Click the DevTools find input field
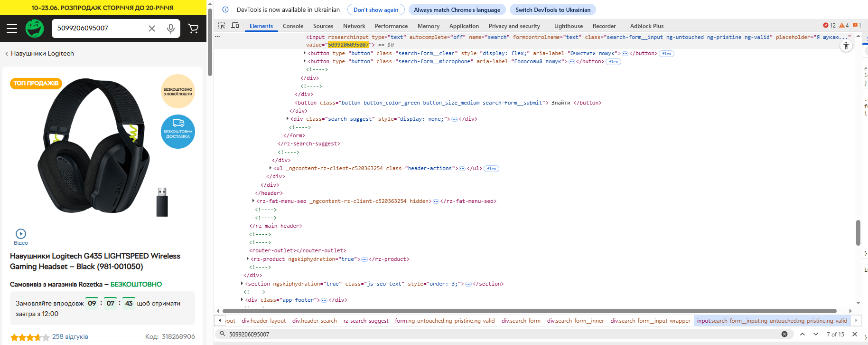This screenshot has width=868, height=345. [503, 334]
